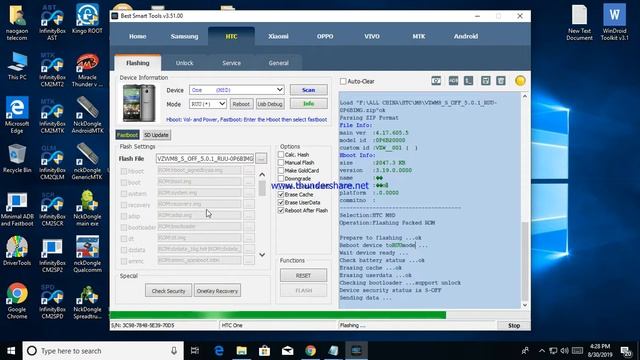640x360 pixels.
Task: Click the HTC phone image in Device Information
Action: coord(139,103)
